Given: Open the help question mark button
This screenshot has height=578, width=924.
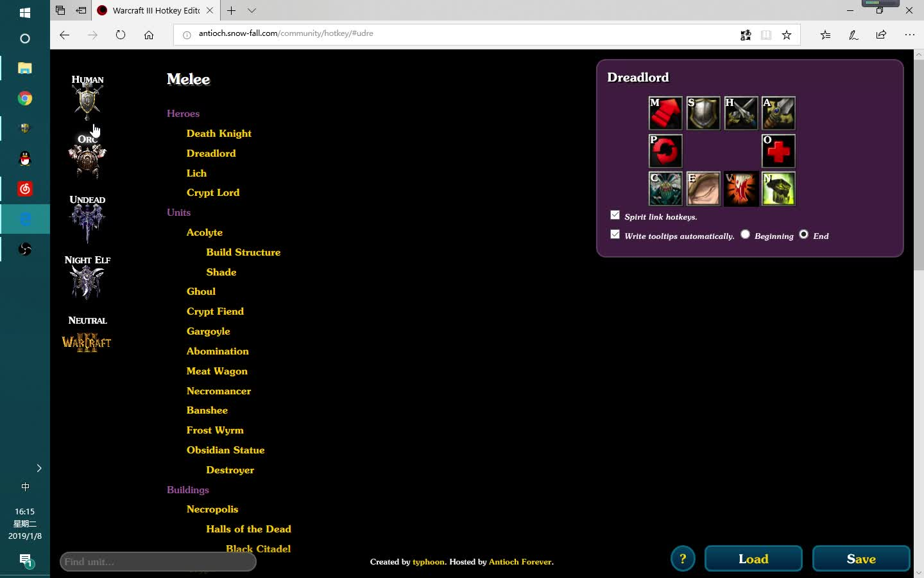Looking at the screenshot, I should (x=683, y=559).
